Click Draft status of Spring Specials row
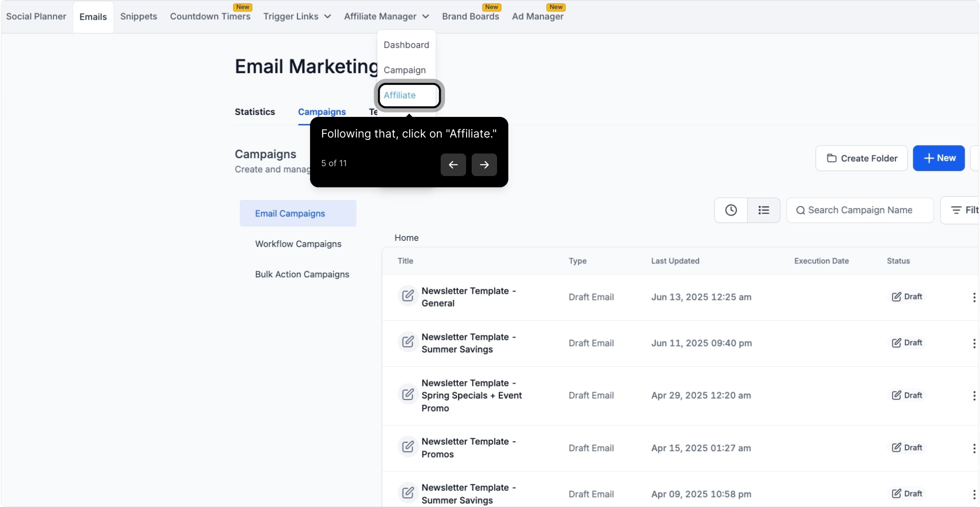980x507 pixels. pos(907,395)
